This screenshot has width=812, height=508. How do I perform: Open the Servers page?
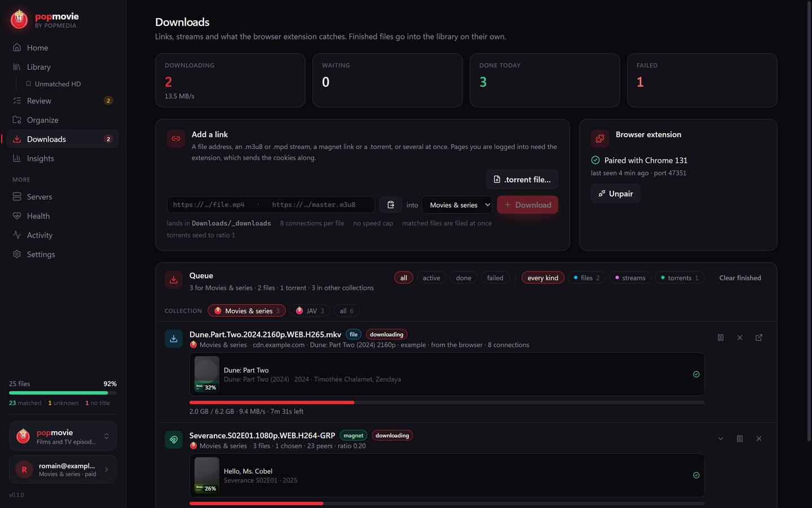coord(63,196)
